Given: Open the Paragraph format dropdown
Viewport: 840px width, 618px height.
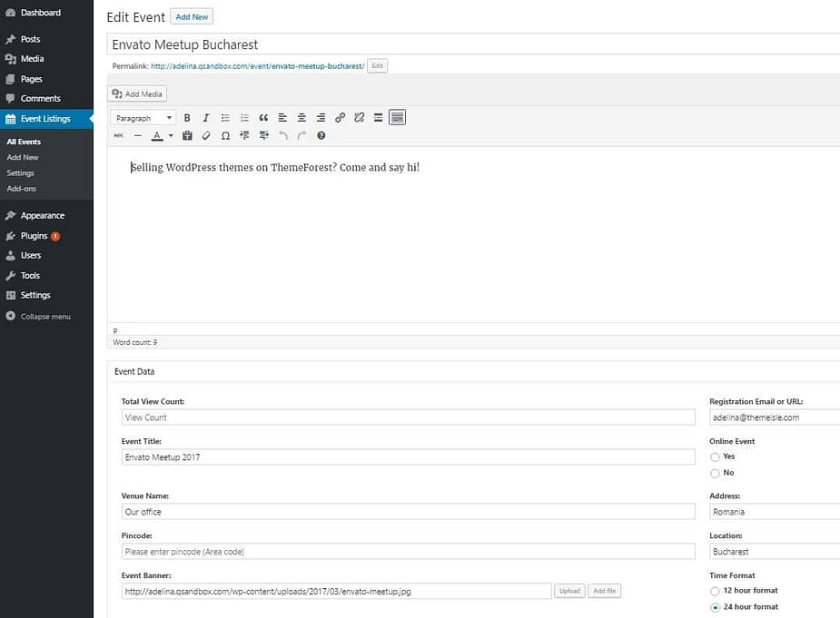Looking at the screenshot, I should coord(143,118).
